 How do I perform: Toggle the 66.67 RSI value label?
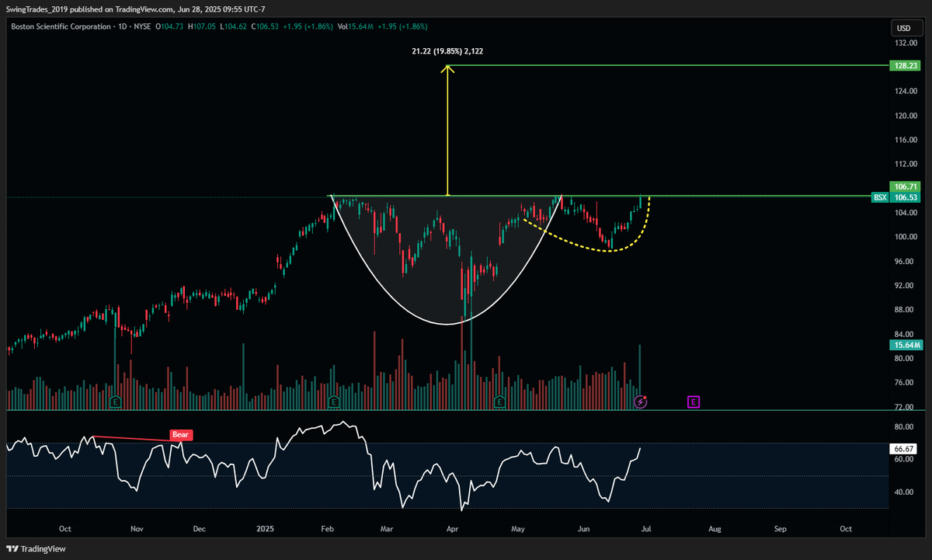(x=902, y=448)
